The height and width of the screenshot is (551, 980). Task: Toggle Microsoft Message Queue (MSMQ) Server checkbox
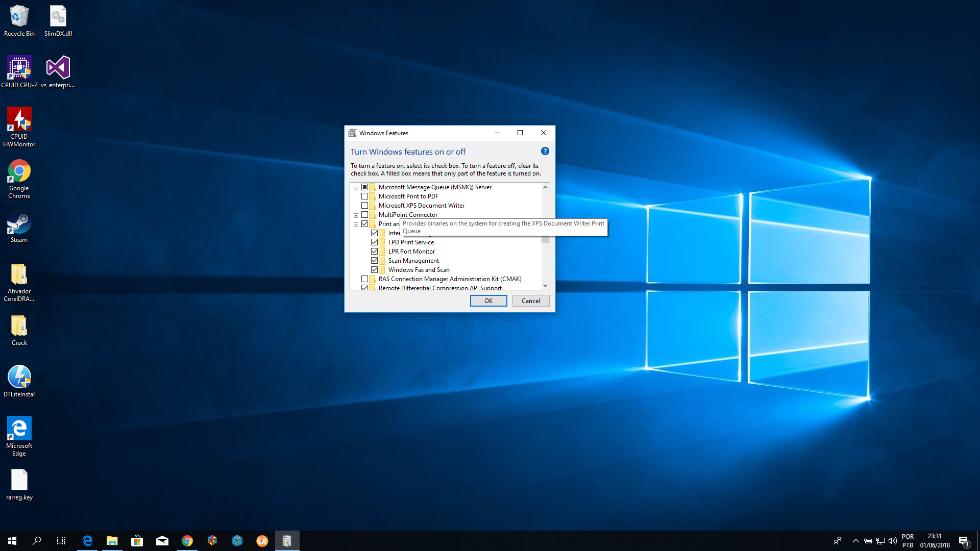365,187
